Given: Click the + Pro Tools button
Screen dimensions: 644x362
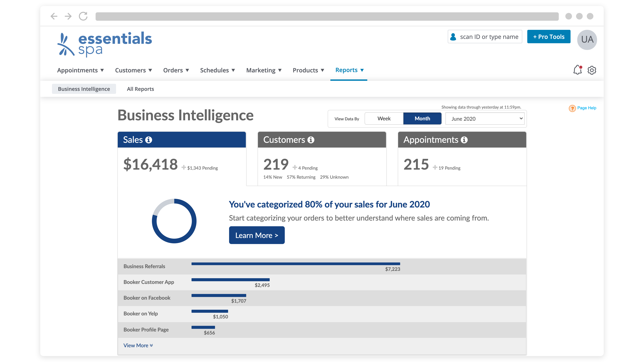Looking at the screenshot, I should 549,37.
